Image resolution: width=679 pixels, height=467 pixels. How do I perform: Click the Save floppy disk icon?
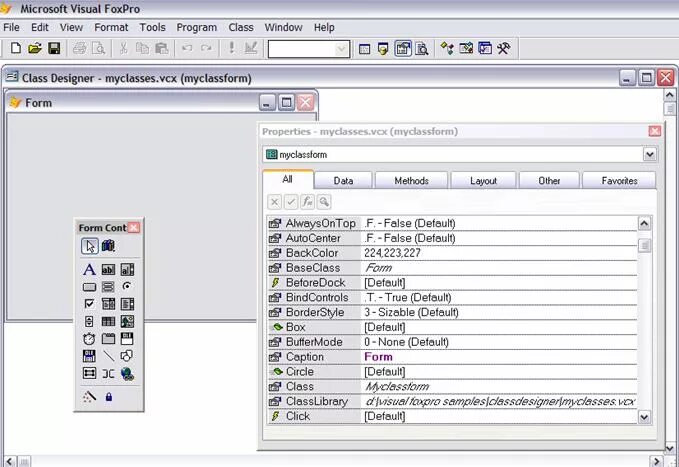[54, 48]
